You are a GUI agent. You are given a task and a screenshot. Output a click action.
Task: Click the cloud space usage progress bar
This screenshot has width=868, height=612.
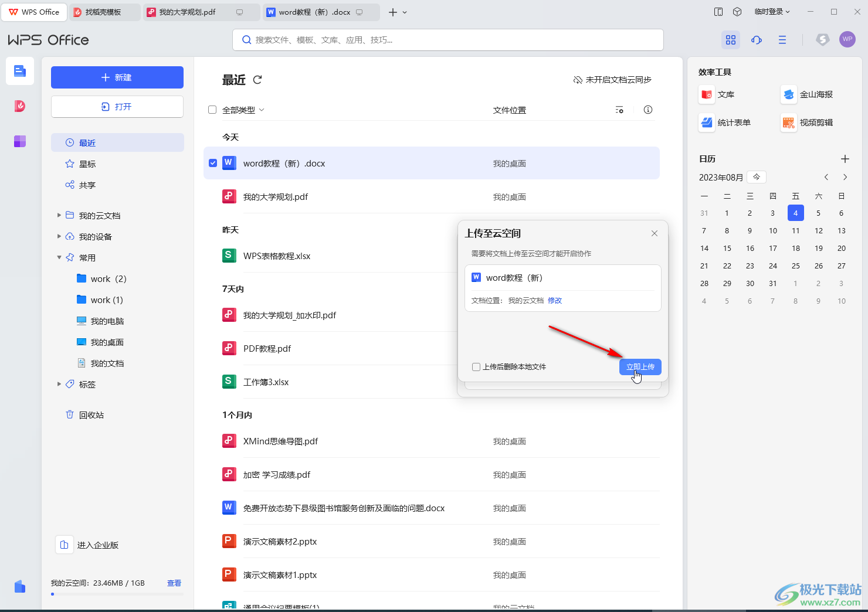pyautogui.click(x=117, y=594)
